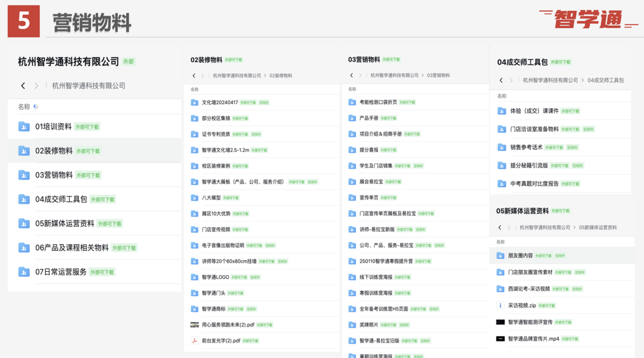
Task: Click the 考能检测口袋折页 folder icon
Action: pyautogui.click(x=352, y=102)
